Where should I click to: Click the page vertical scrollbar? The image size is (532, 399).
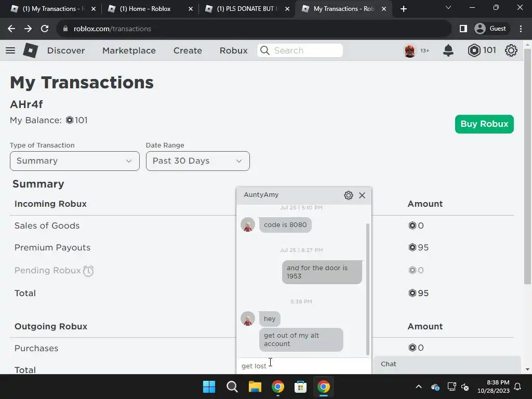click(527, 166)
